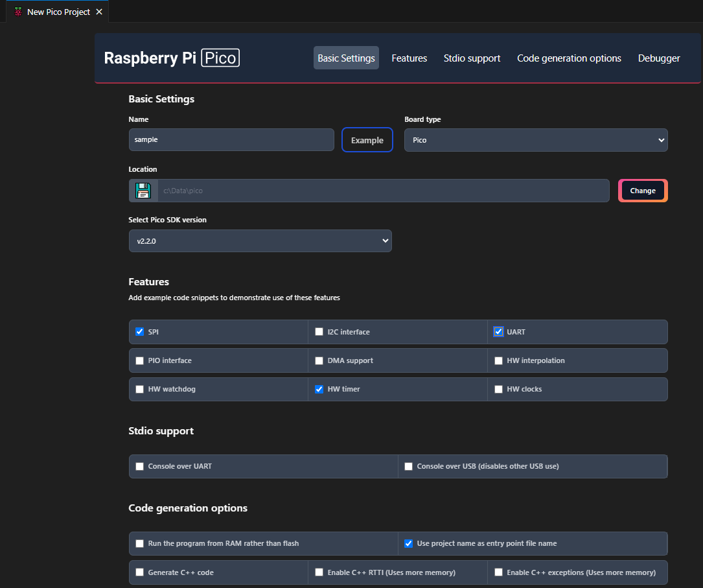Click the Raspberry Pi icon on the tab
The width and height of the screenshot is (703, 588).
coord(17,12)
